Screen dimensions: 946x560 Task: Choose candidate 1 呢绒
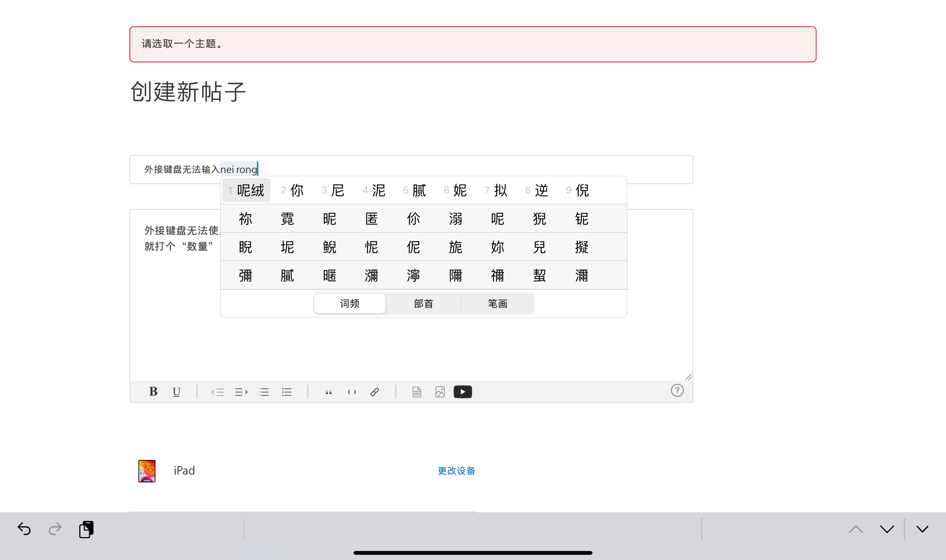247,190
